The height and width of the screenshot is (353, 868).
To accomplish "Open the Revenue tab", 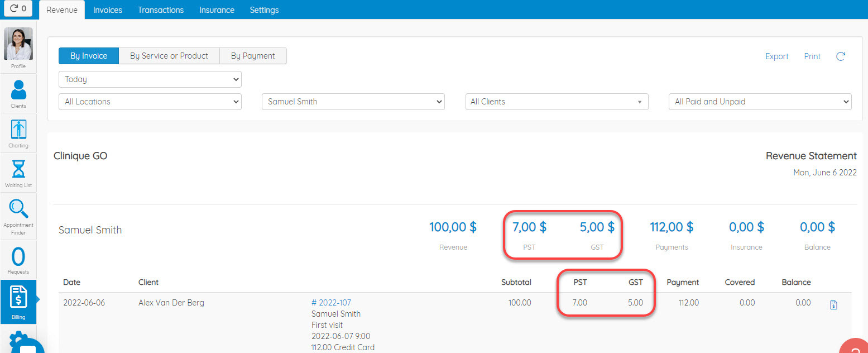I will pyautogui.click(x=62, y=10).
